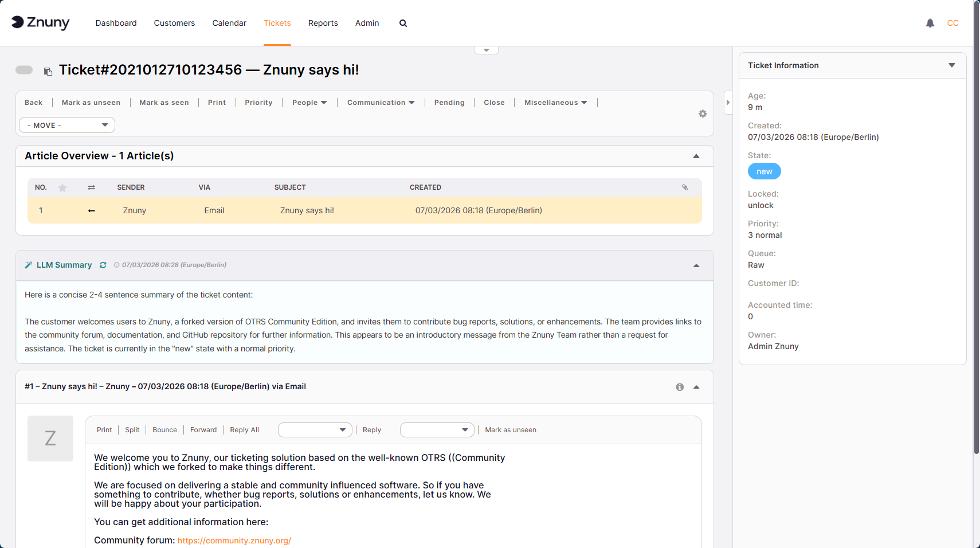The height and width of the screenshot is (548, 980).
Task: Collapse the sidebar with arrow handle
Action: point(728,103)
